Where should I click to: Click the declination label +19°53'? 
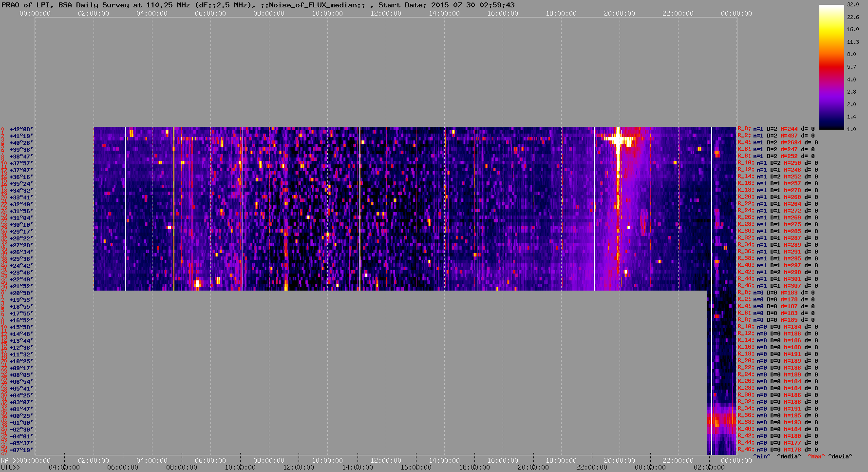(21, 300)
